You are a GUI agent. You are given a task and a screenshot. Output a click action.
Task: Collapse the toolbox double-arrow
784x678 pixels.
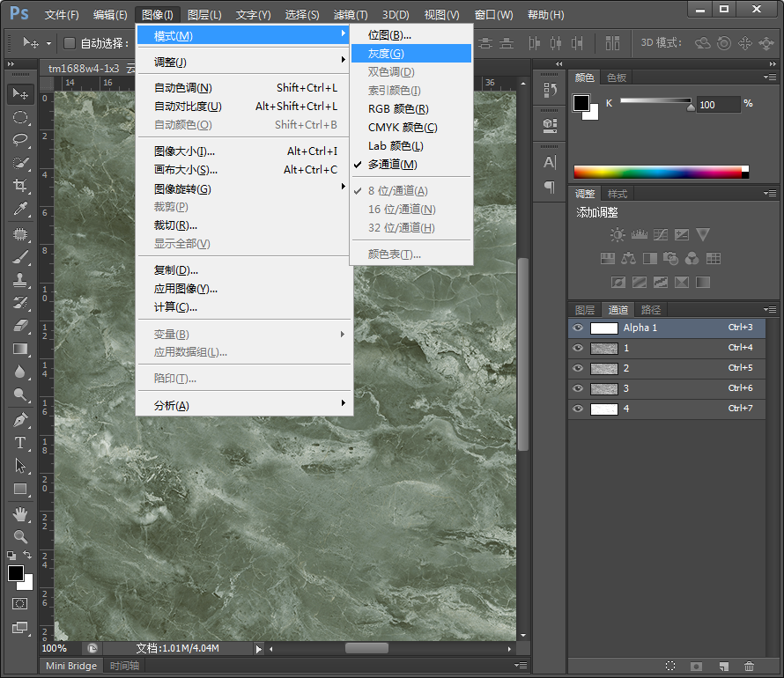click(x=11, y=64)
